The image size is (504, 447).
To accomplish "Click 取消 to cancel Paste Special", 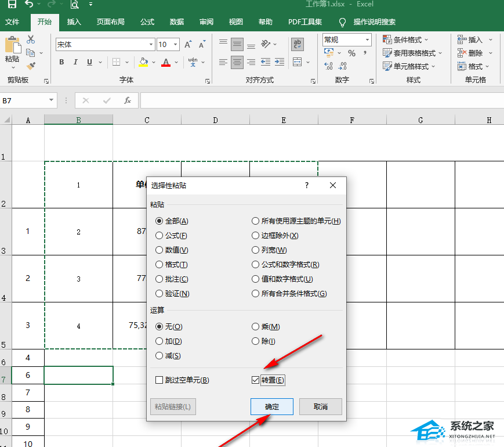I will tap(321, 406).
